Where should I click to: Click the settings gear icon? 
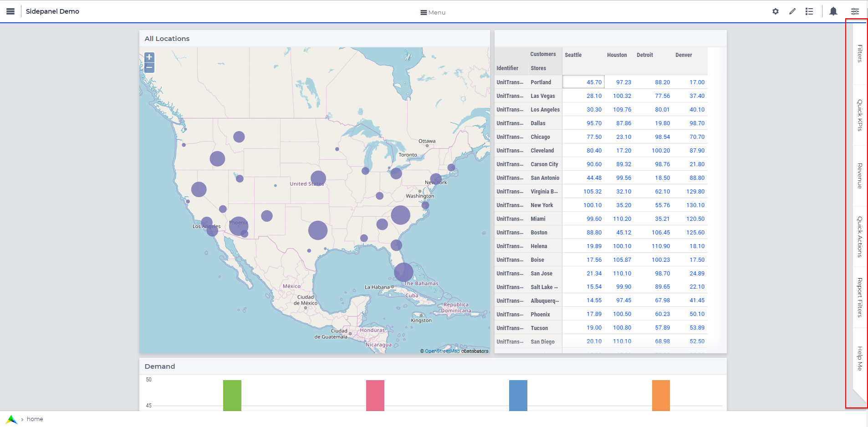775,11
